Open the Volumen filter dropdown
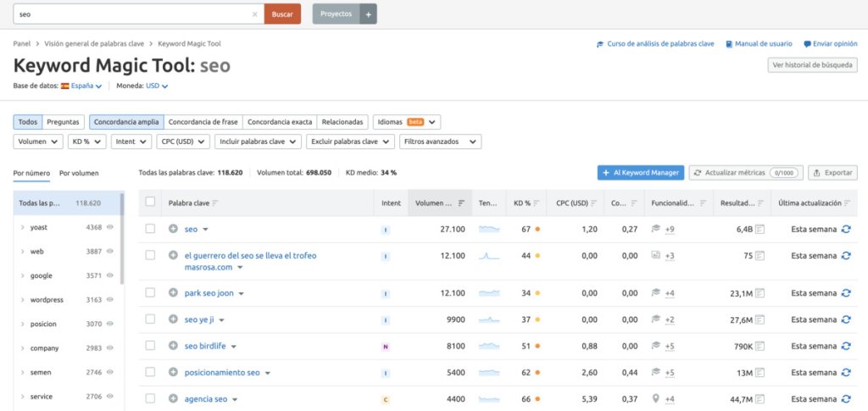 pos(38,142)
